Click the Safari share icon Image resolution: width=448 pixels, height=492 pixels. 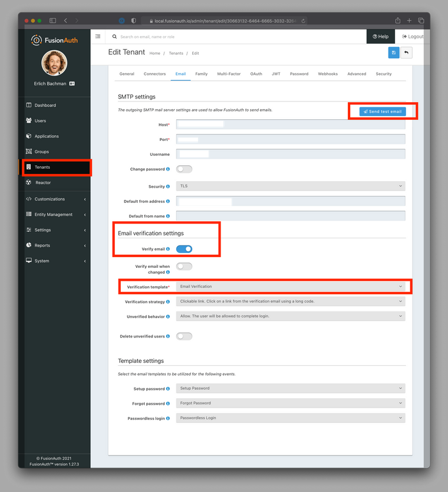tap(398, 21)
